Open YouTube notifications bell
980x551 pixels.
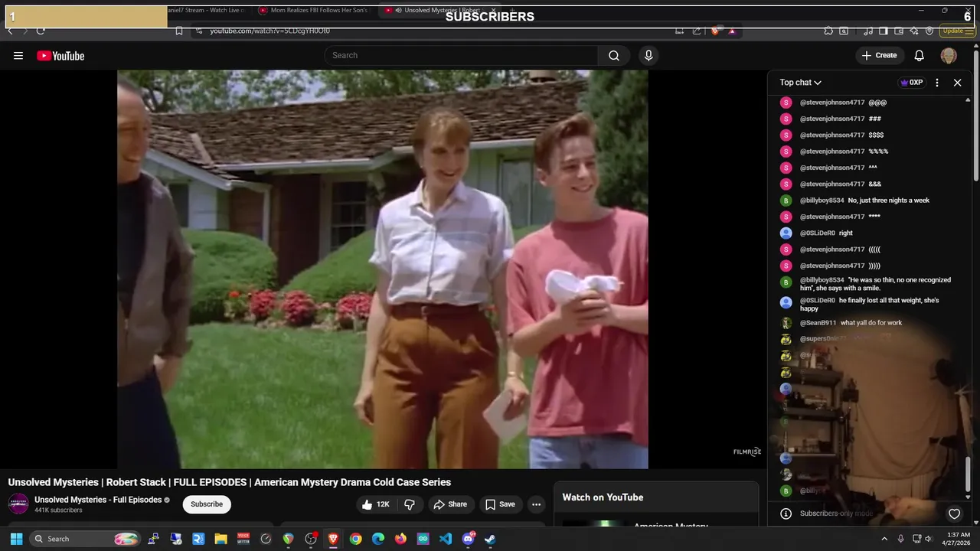920,55
